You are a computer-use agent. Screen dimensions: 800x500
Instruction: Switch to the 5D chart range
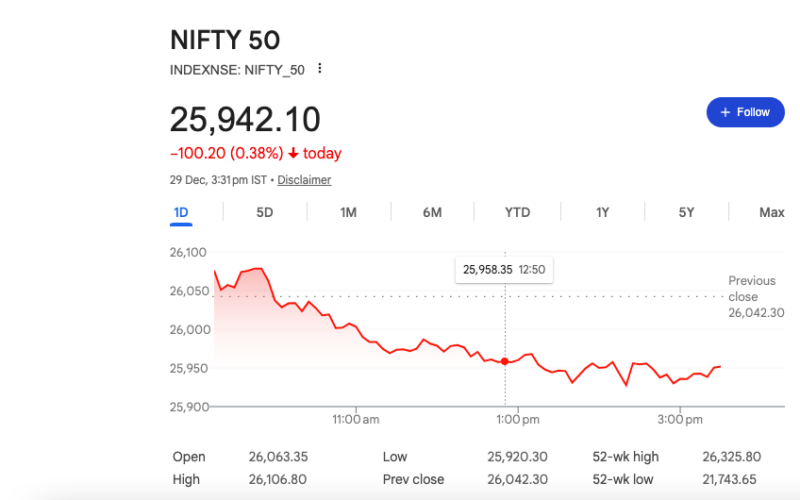tap(265, 212)
